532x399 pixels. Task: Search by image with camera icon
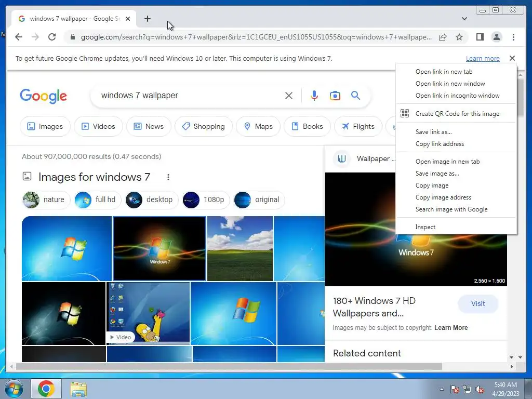click(x=335, y=96)
